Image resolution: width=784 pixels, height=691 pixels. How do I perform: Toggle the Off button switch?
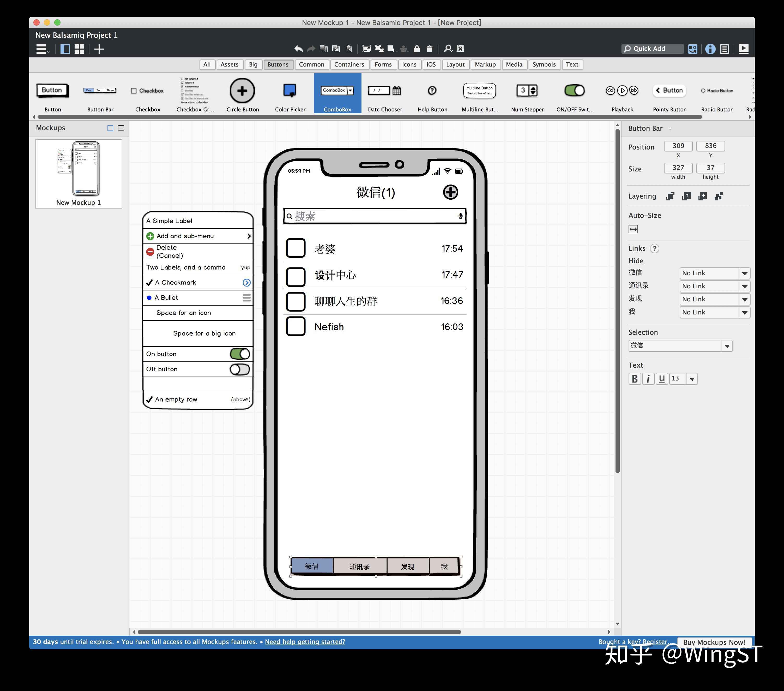240,369
